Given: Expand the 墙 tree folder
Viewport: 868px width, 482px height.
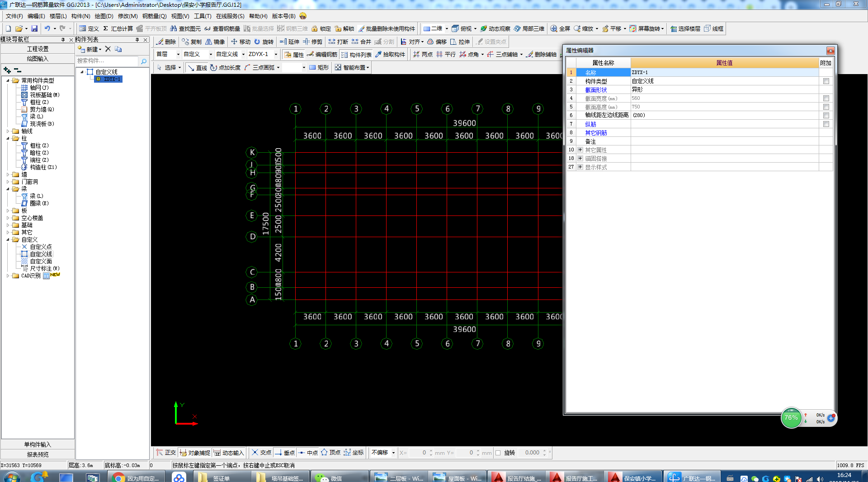Looking at the screenshot, I should (8, 174).
